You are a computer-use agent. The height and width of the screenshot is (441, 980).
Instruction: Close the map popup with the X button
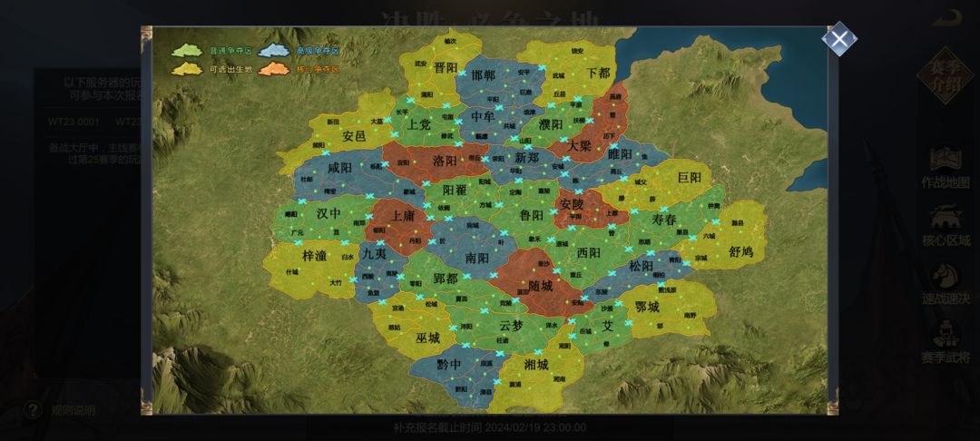838,39
